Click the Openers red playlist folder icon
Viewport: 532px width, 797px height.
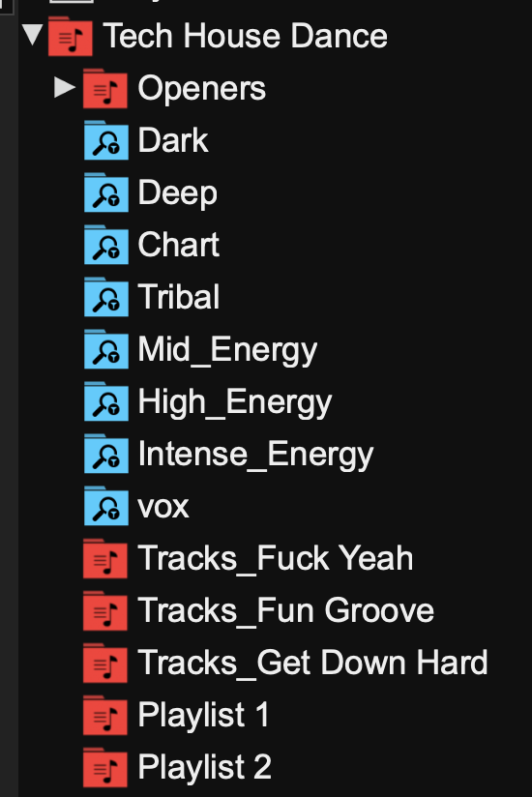(x=105, y=88)
